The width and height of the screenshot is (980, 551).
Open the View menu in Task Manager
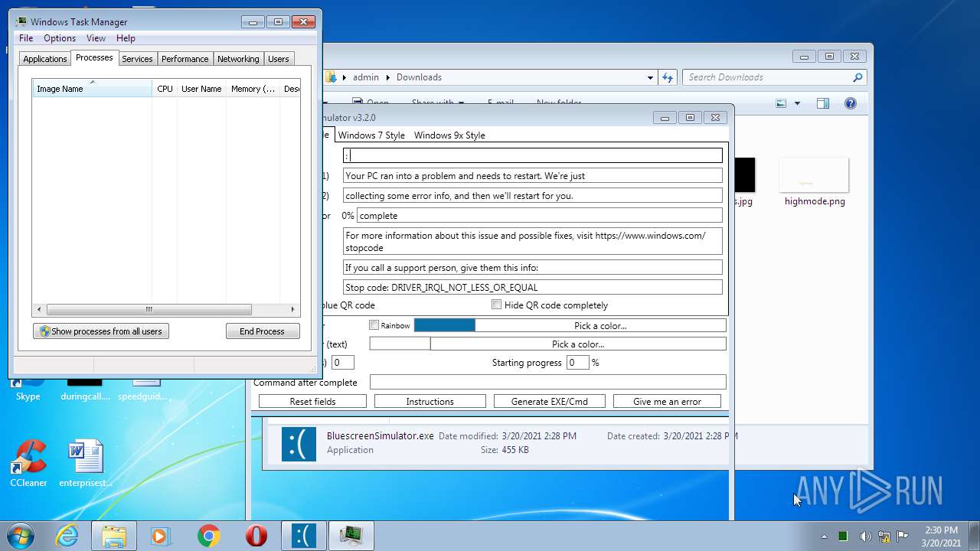coord(96,38)
